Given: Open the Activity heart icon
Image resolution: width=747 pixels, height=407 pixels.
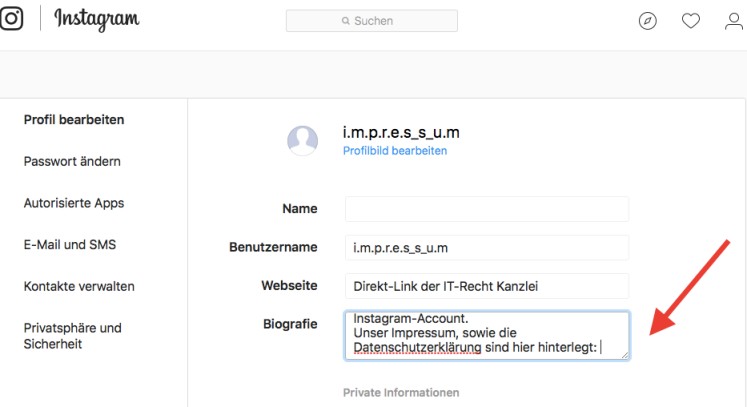Looking at the screenshot, I should coord(691,21).
